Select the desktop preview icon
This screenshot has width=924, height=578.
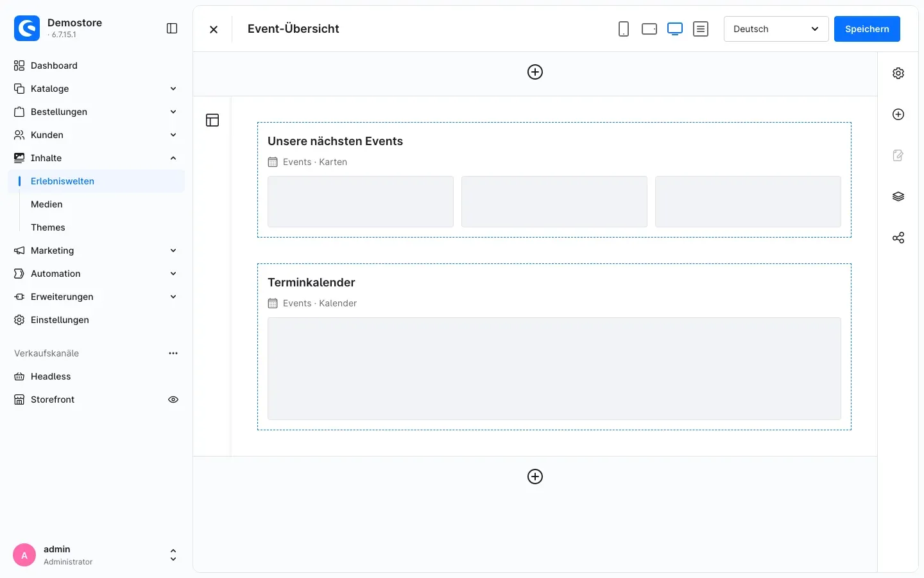[675, 29]
